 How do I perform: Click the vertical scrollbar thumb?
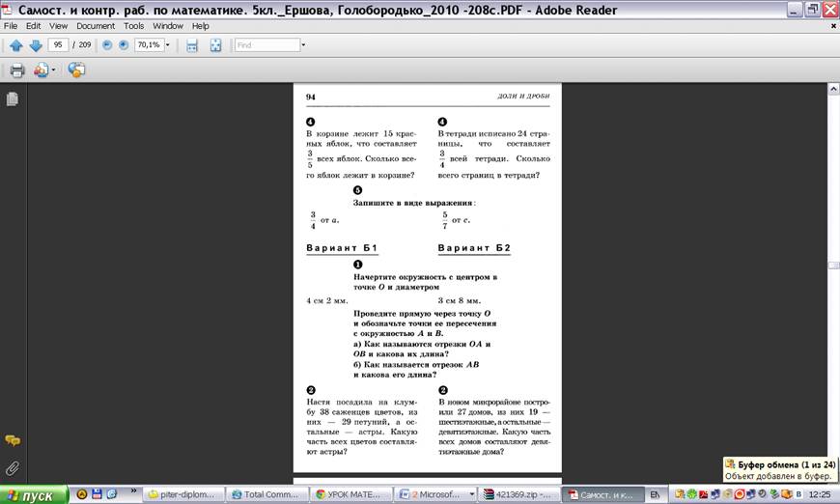click(834, 266)
